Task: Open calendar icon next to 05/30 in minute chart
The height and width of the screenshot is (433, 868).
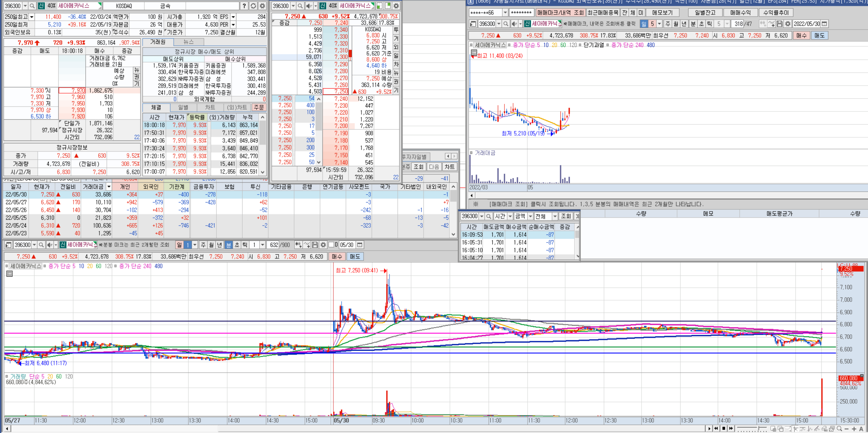Action: click(360, 245)
